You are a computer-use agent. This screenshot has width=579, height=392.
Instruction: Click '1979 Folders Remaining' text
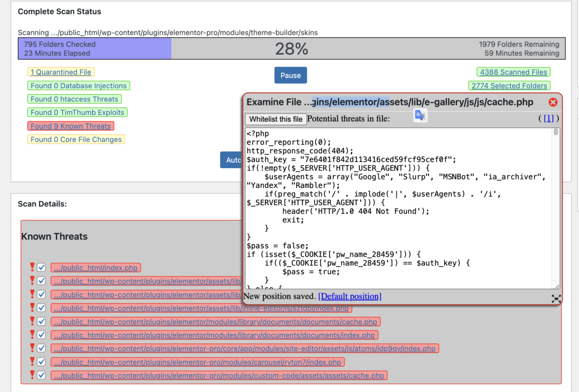click(x=519, y=44)
